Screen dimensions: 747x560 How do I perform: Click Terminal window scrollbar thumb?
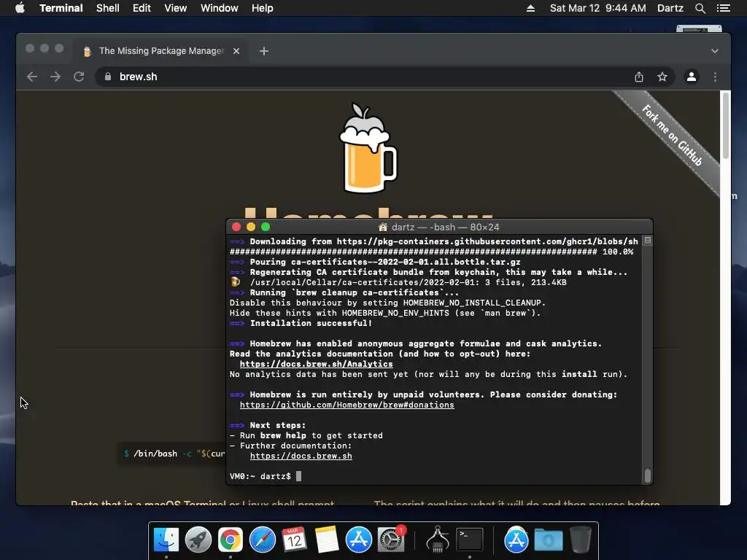648,475
